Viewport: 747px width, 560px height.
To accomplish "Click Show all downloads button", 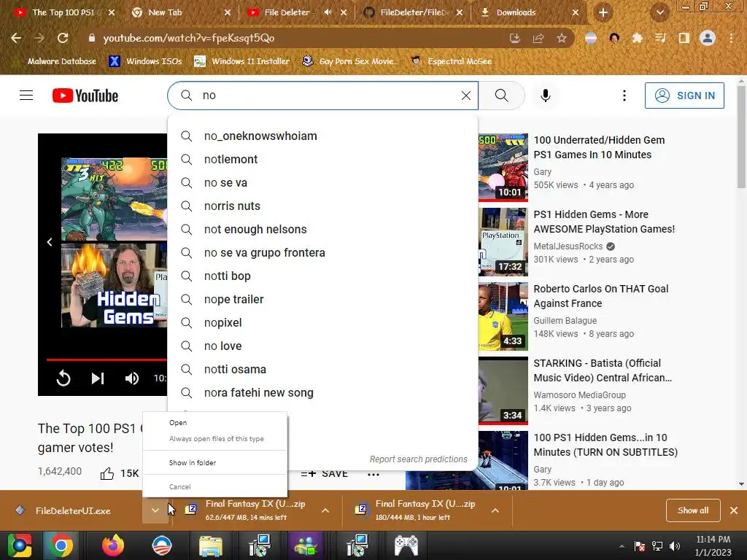I will tap(693, 510).
